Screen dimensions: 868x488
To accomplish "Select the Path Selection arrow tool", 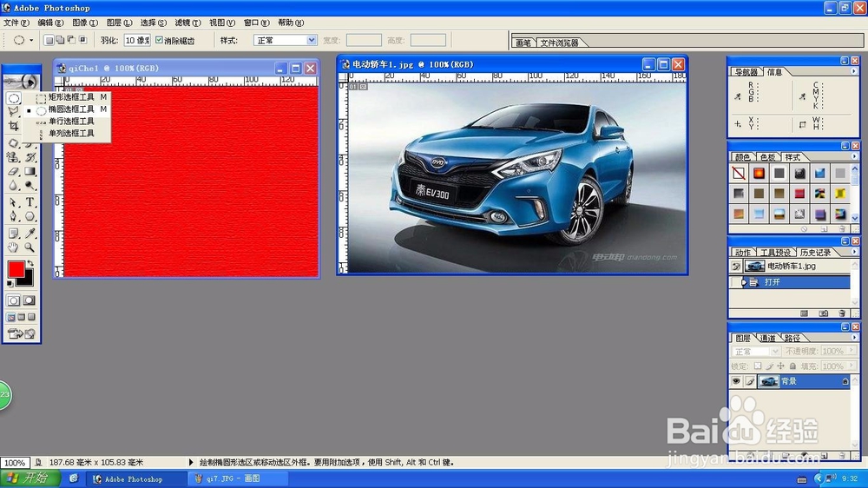I will (13, 202).
